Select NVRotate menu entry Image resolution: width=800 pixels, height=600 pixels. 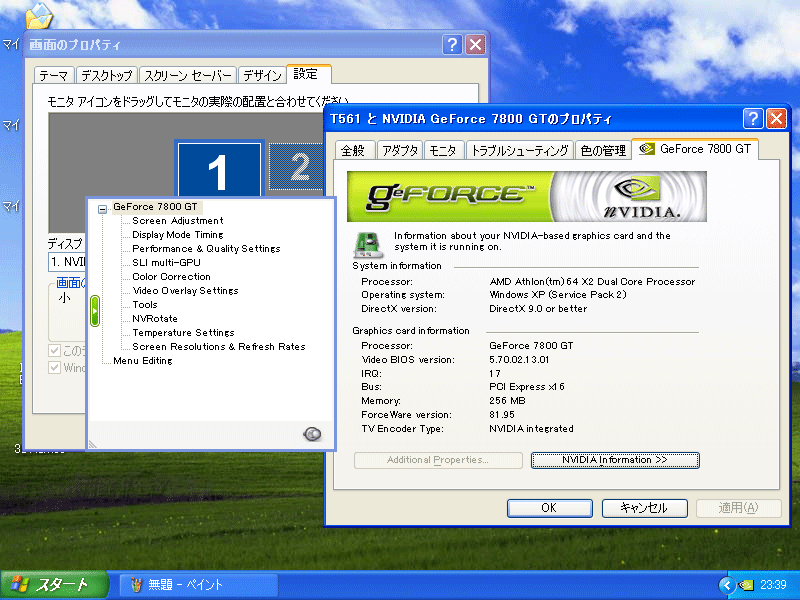(x=155, y=318)
